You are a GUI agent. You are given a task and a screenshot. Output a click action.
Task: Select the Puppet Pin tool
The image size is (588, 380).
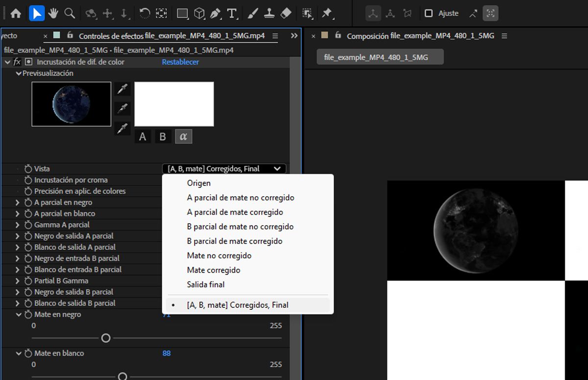click(327, 13)
